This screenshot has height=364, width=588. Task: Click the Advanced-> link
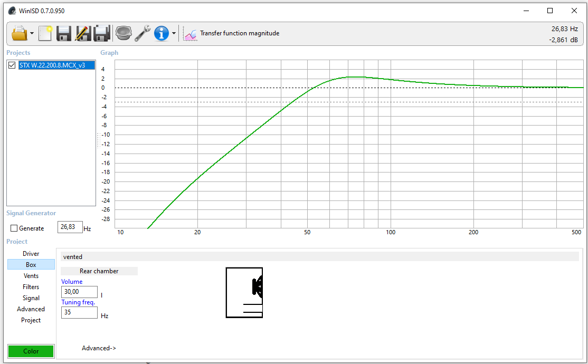[99, 348]
